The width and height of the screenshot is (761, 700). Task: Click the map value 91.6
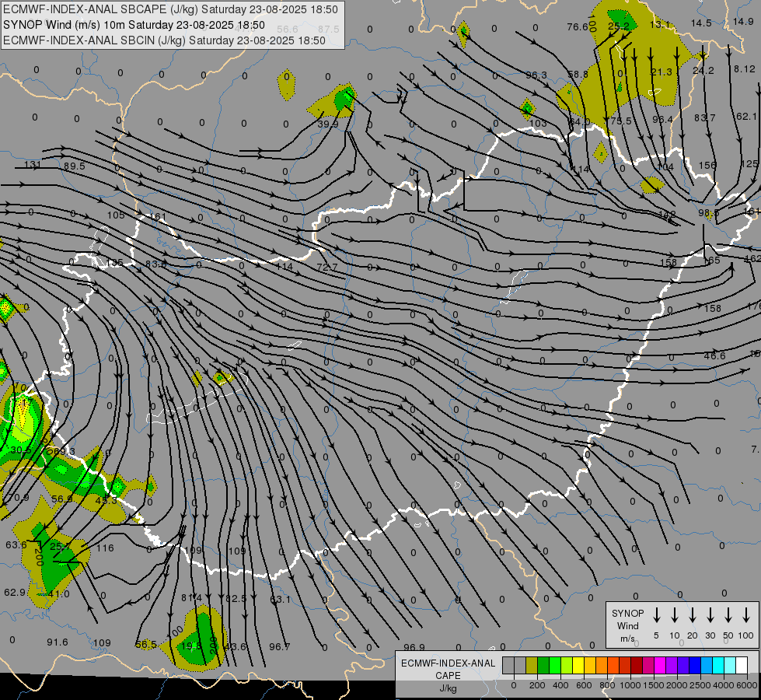58,642
